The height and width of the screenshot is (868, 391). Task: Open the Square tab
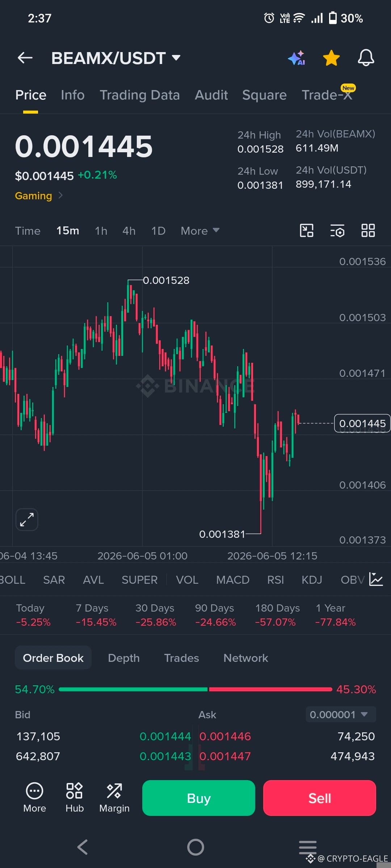tap(264, 95)
